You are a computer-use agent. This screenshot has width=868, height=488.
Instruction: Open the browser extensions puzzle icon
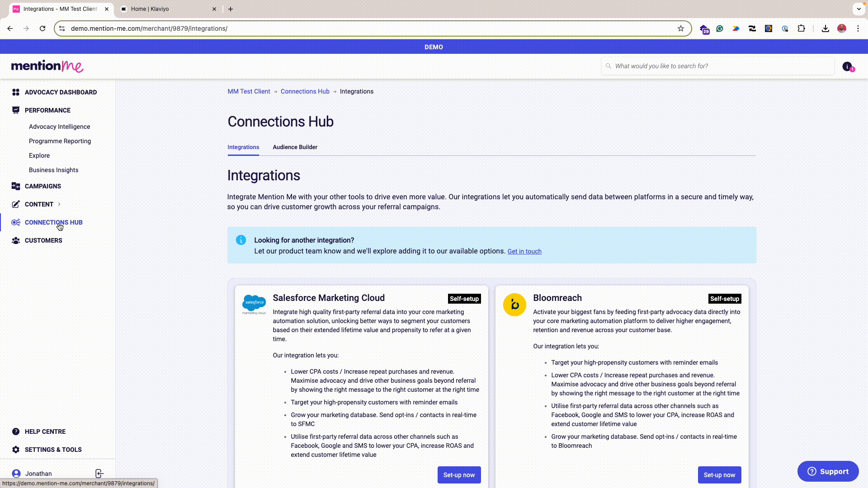801,28
